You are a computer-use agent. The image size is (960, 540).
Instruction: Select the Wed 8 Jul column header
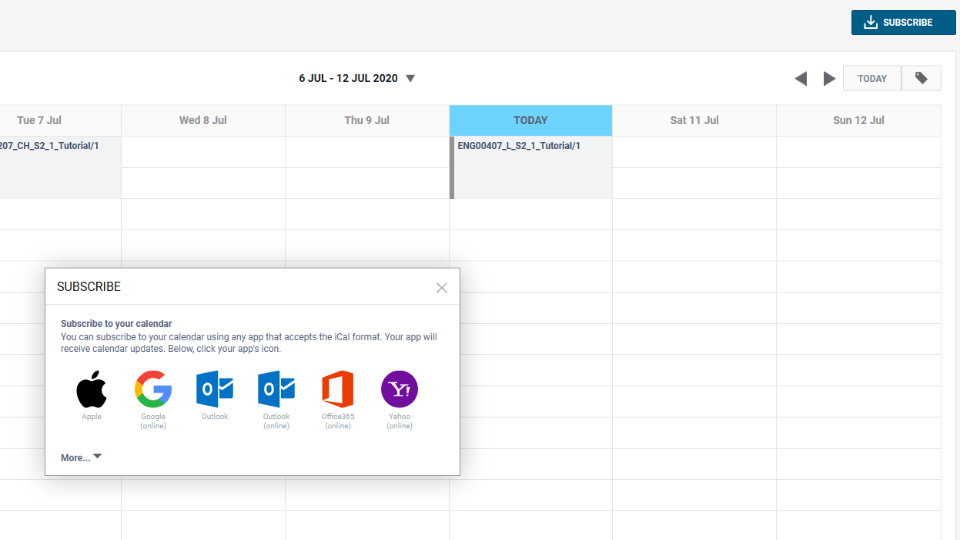pyautogui.click(x=203, y=121)
